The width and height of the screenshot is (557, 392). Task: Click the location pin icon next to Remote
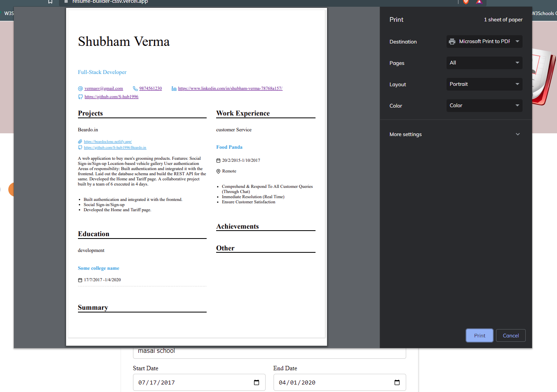(218, 171)
